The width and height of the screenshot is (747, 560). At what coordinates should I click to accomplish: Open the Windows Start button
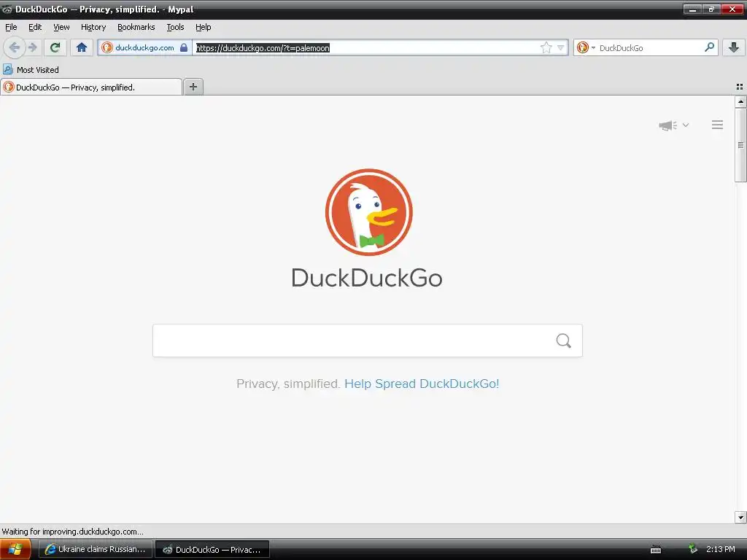(15, 549)
